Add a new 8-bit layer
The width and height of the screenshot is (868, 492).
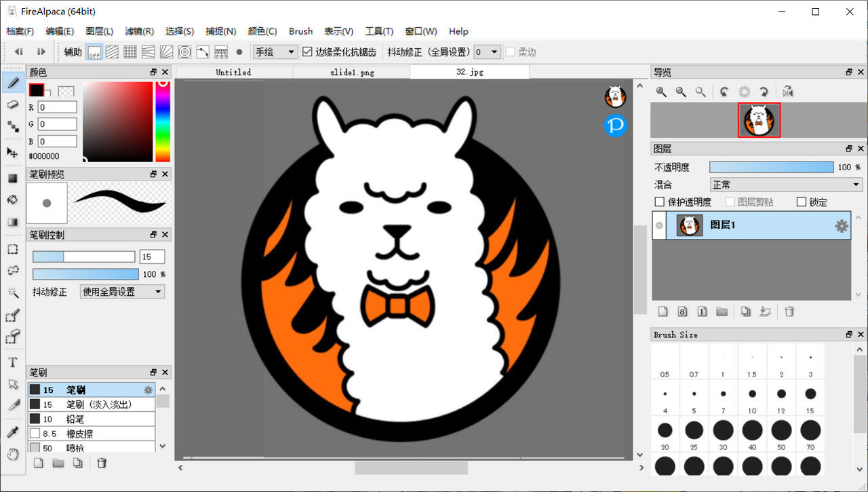click(683, 311)
